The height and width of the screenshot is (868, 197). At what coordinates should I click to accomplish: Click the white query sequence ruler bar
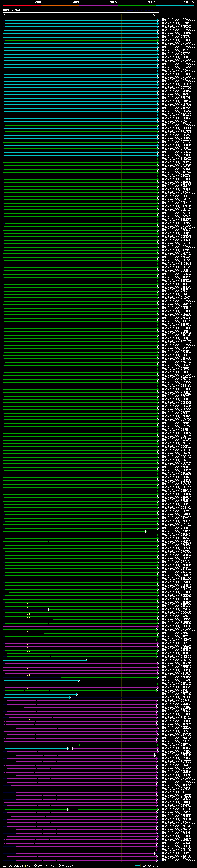pos(81,13)
